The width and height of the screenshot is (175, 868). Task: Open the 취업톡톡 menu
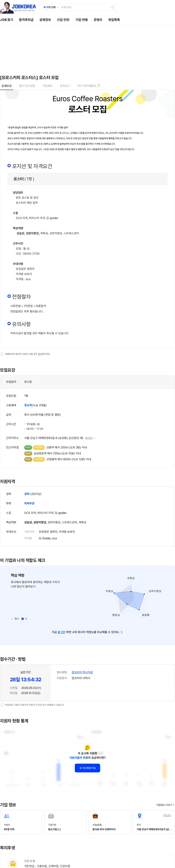114,20
